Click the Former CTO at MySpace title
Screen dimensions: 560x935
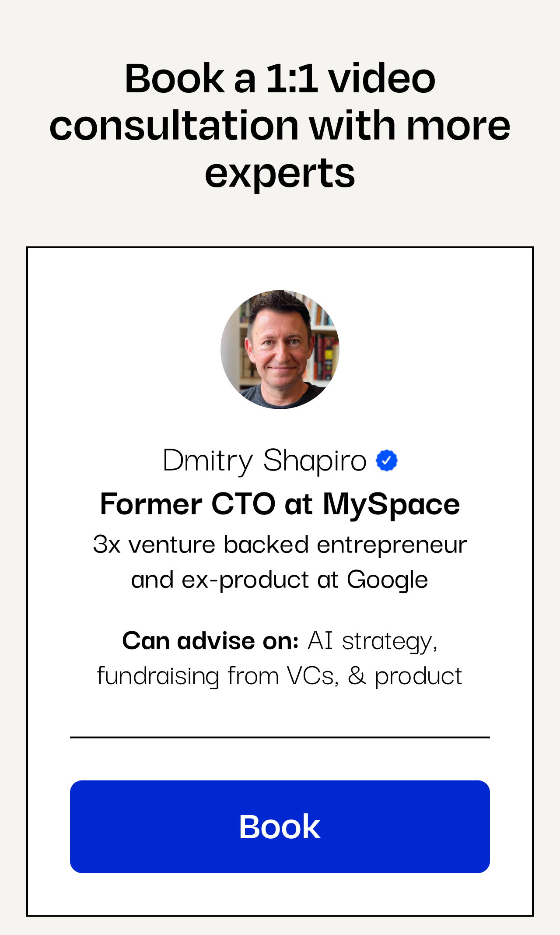280,504
